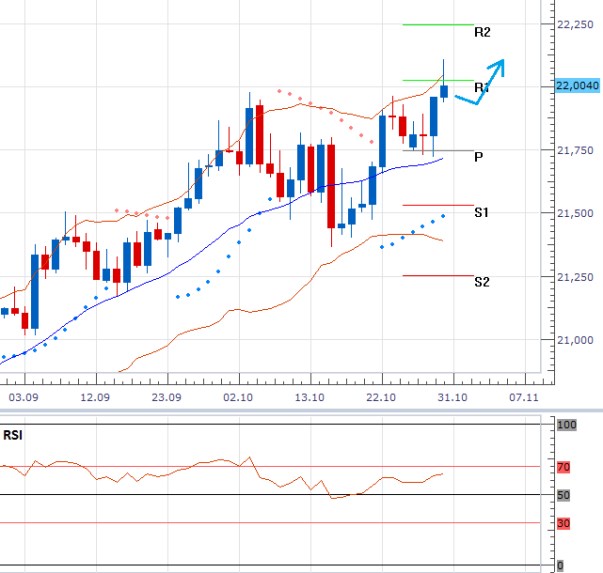The image size is (603, 573).
Task: Click the red S2 support line
Action: coord(438,276)
